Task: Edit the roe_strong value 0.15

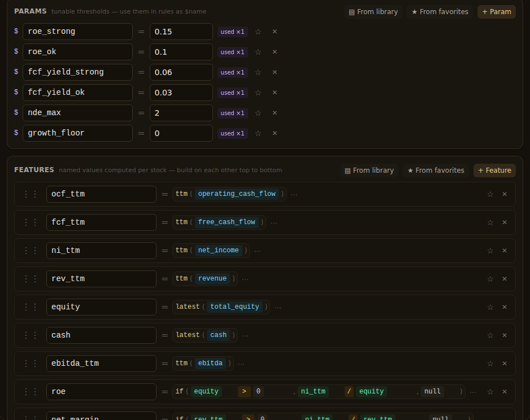Action: pyautogui.click(x=181, y=32)
